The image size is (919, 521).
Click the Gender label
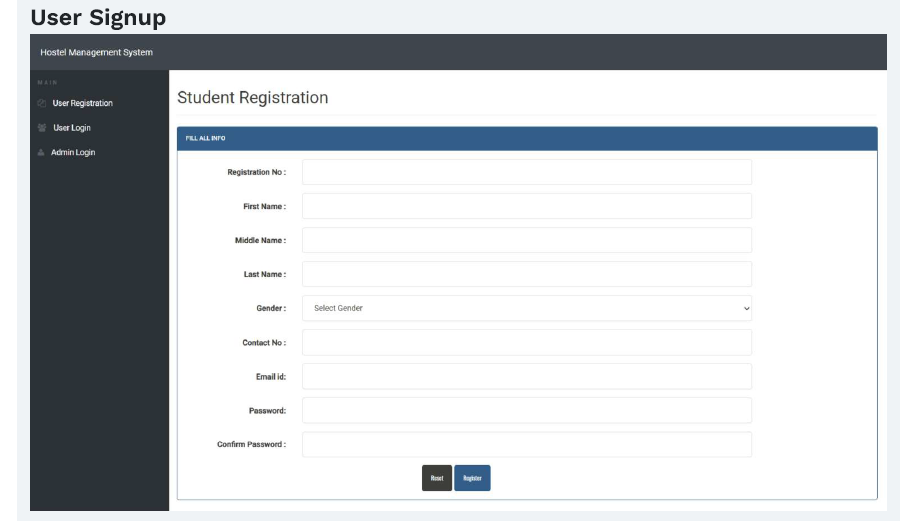pyautogui.click(x=271, y=308)
